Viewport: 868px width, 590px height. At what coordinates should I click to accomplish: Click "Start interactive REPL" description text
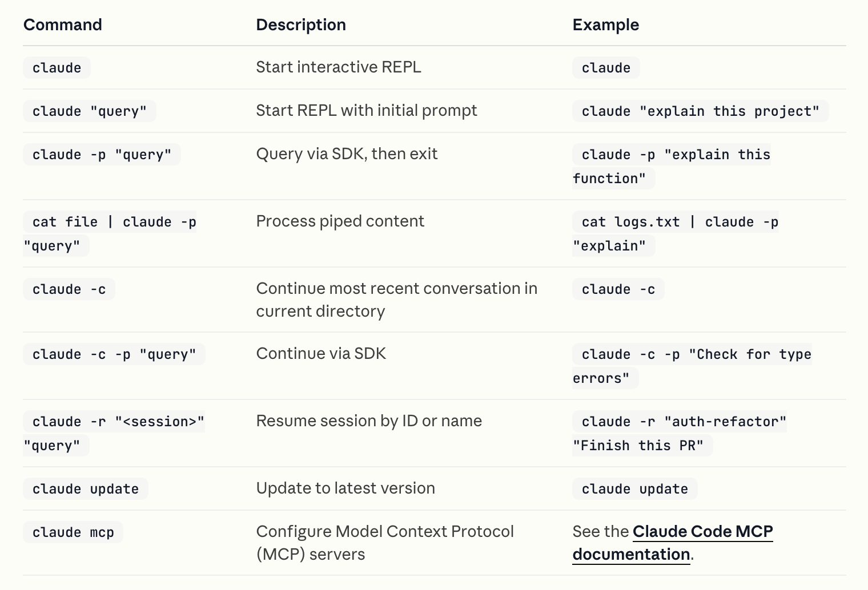pos(339,67)
